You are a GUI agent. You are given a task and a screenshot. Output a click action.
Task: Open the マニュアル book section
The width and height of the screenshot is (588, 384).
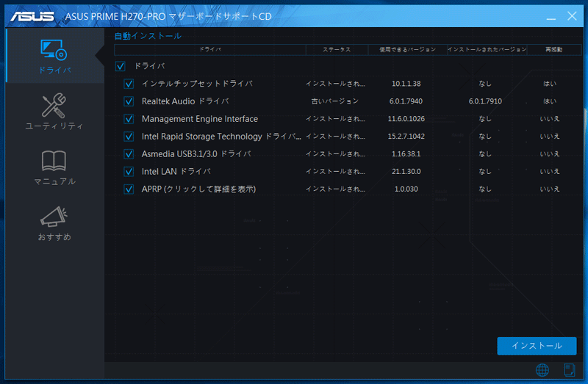54,167
